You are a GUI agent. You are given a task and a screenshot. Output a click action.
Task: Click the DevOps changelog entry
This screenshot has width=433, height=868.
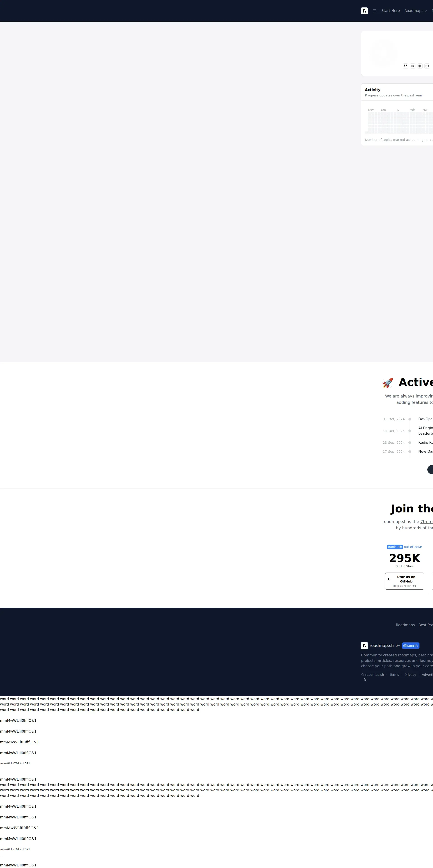(425, 419)
